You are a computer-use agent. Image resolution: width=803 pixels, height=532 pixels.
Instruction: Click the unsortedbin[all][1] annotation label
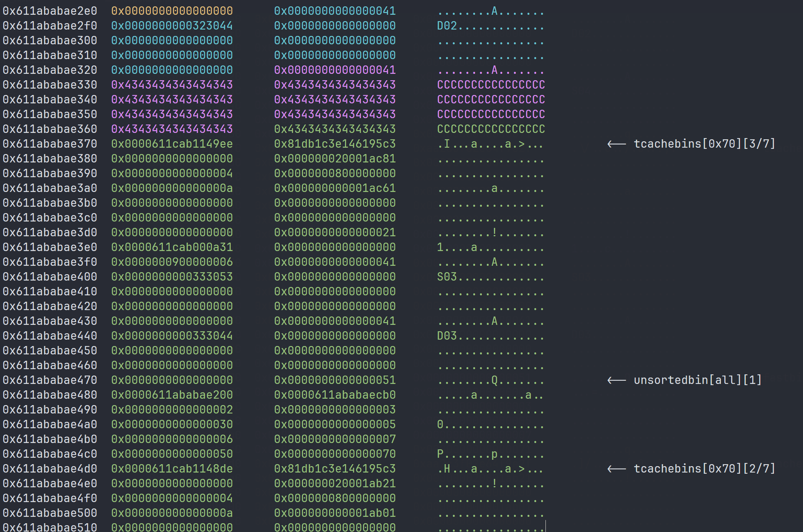click(698, 380)
